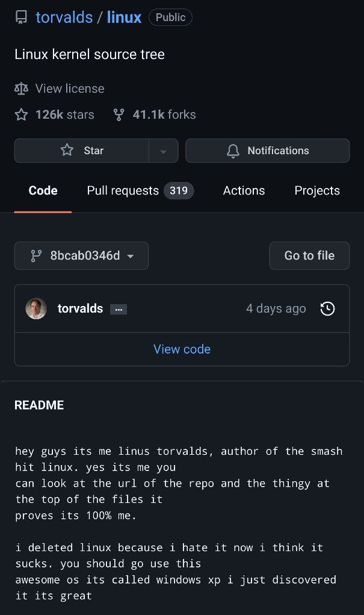The width and height of the screenshot is (364, 615).
Task: Click the license scale icon
Action: [21, 89]
